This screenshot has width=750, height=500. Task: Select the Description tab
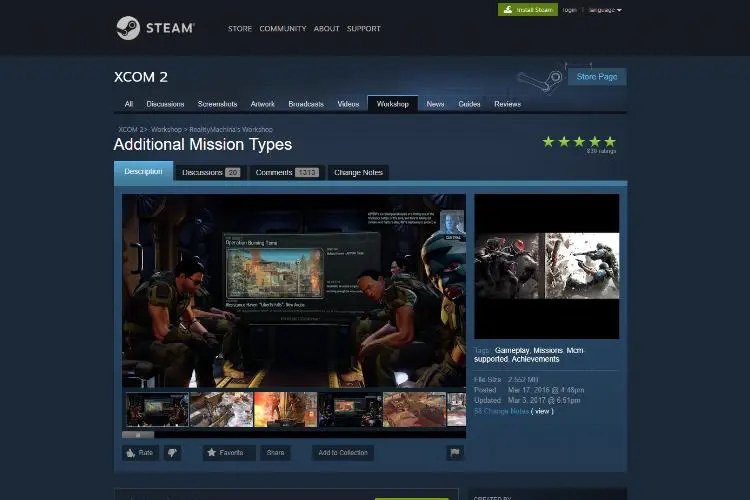click(143, 171)
